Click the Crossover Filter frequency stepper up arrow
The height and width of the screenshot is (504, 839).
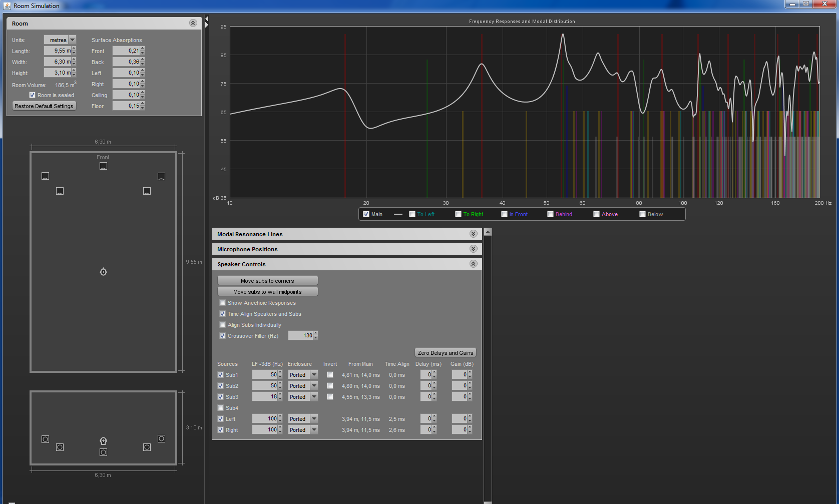316,333
